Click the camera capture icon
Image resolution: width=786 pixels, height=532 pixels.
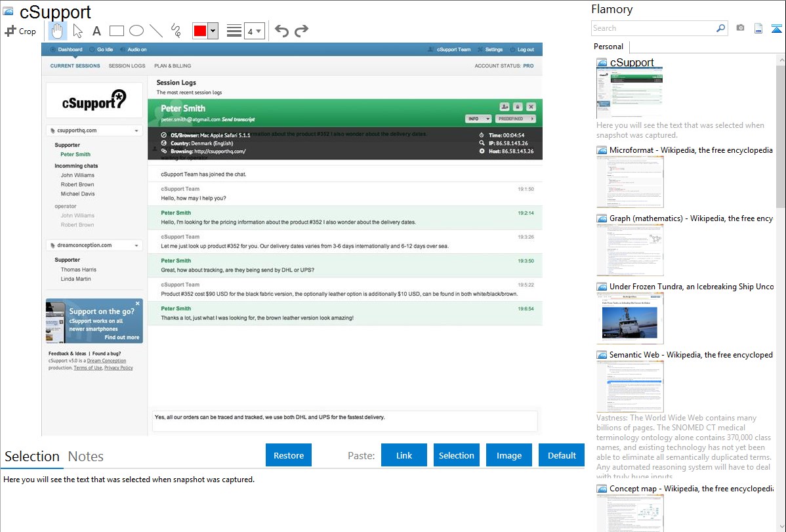coord(740,28)
